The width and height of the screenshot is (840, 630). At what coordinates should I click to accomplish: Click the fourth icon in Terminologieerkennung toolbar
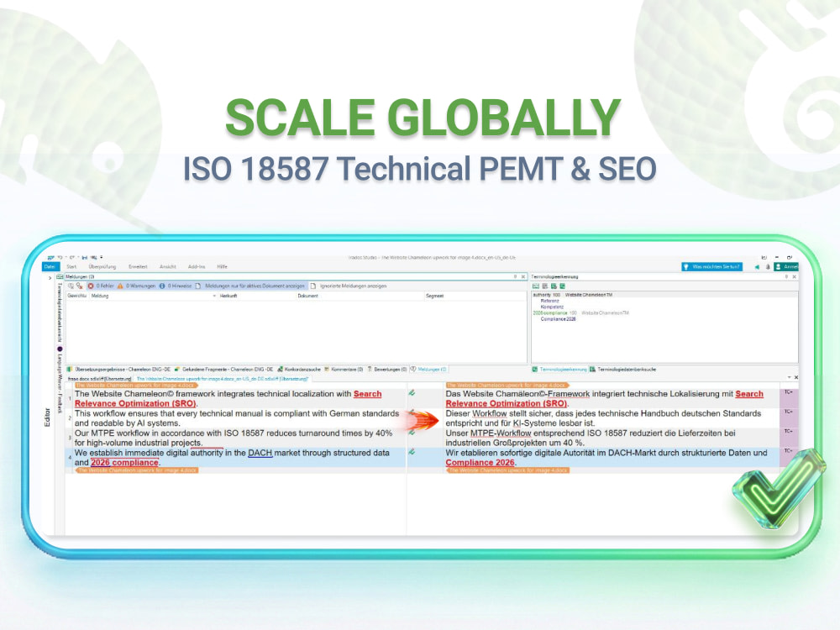tap(563, 286)
